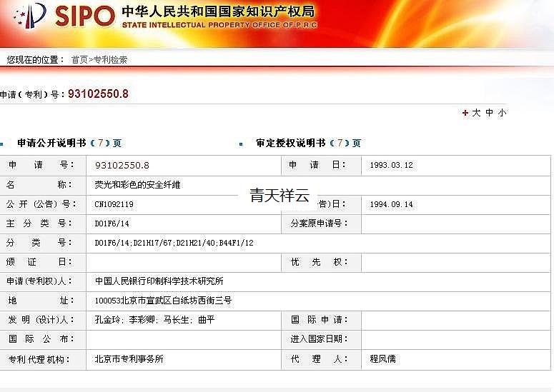The height and width of the screenshot is (392, 554).
Task: Select patent name 荧光和彩色的安全纤维
Action: [138, 185]
